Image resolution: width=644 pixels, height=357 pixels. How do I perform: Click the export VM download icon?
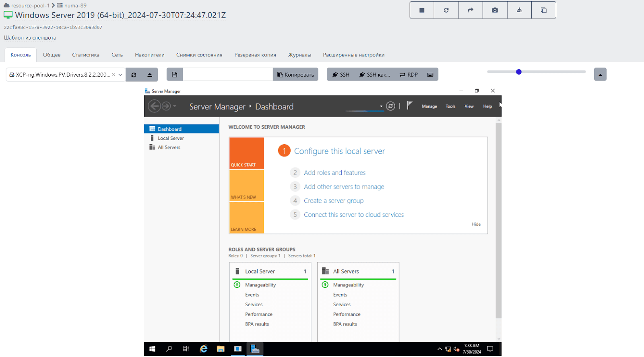click(519, 10)
